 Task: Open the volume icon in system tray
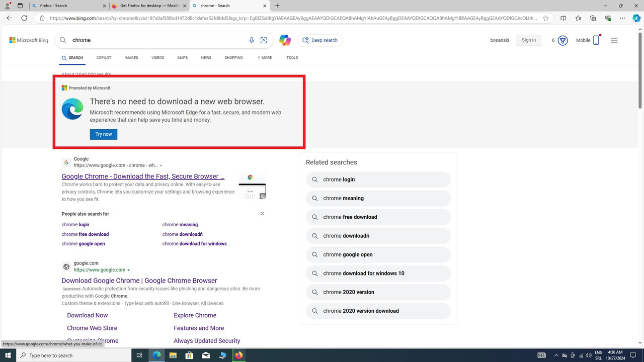pyautogui.click(x=589, y=355)
